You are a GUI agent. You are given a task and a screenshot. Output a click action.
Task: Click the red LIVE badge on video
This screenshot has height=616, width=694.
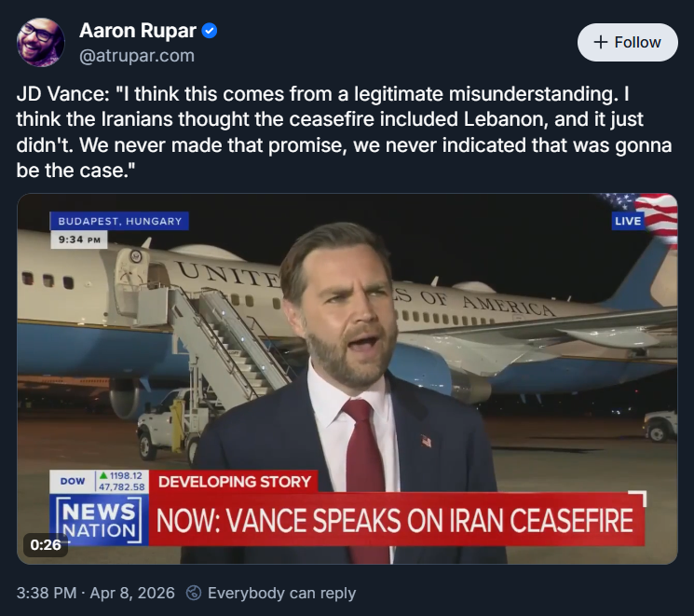(x=628, y=221)
